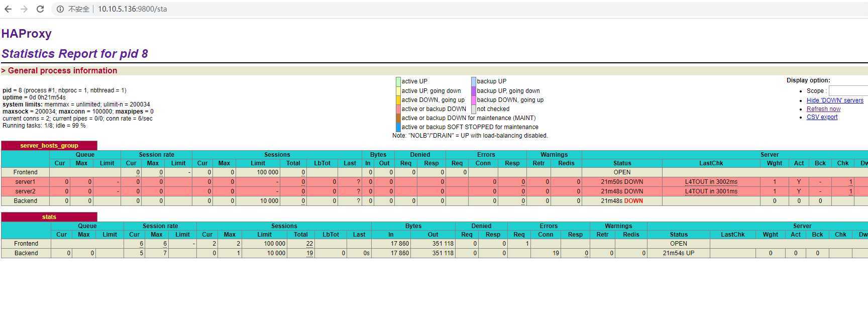Viewport: 868px width, 319px height.
Task: Click L4TOUT in 3001ms cell
Action: point(711,191)
